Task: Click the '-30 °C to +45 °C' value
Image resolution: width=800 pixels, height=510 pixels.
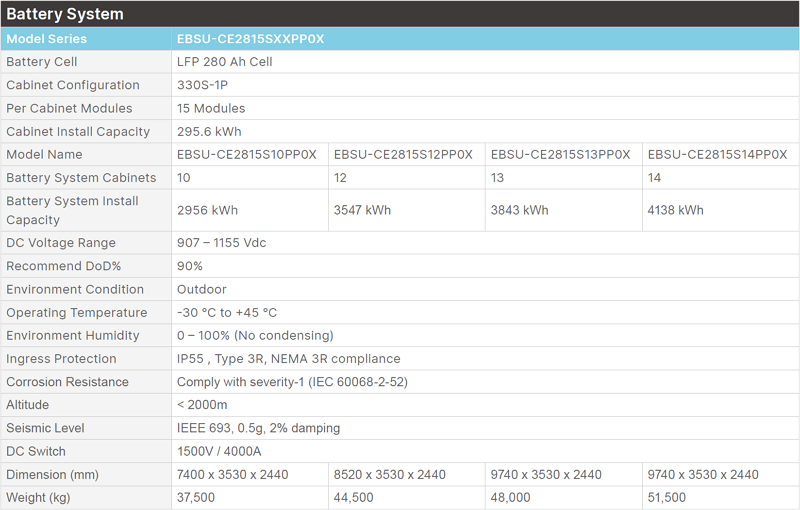Action: (x=227, y=313)
